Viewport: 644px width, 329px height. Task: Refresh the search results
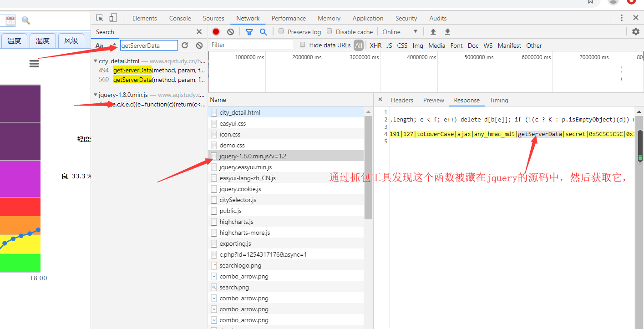185,46
